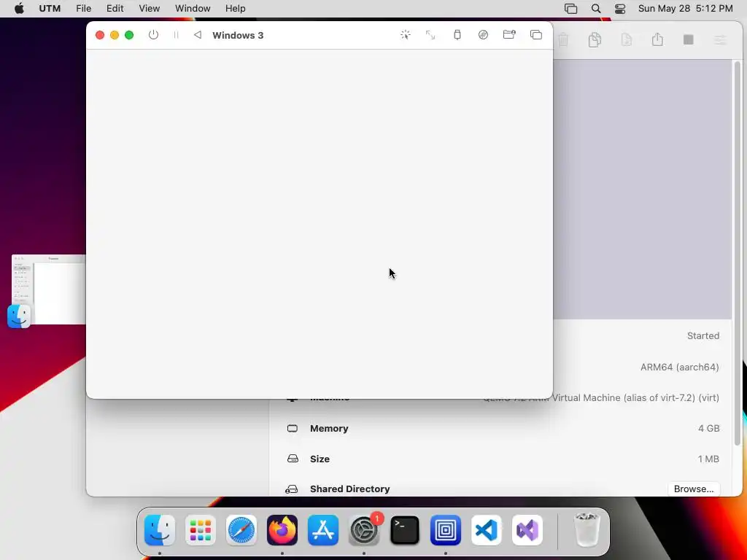
Task: Open Finder from the Dock
Action: 160,530
